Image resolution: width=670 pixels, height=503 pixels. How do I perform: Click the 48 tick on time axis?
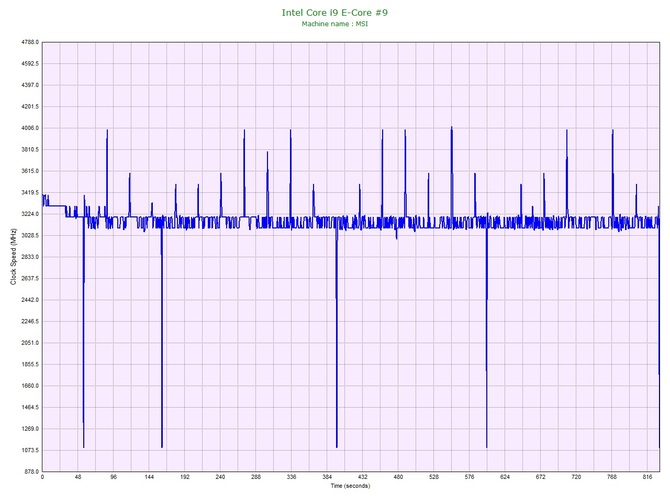pos(78,477)
